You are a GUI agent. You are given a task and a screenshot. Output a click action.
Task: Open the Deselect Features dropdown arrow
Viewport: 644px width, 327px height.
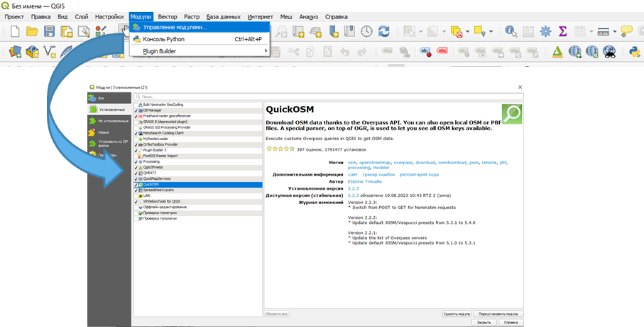468,31
